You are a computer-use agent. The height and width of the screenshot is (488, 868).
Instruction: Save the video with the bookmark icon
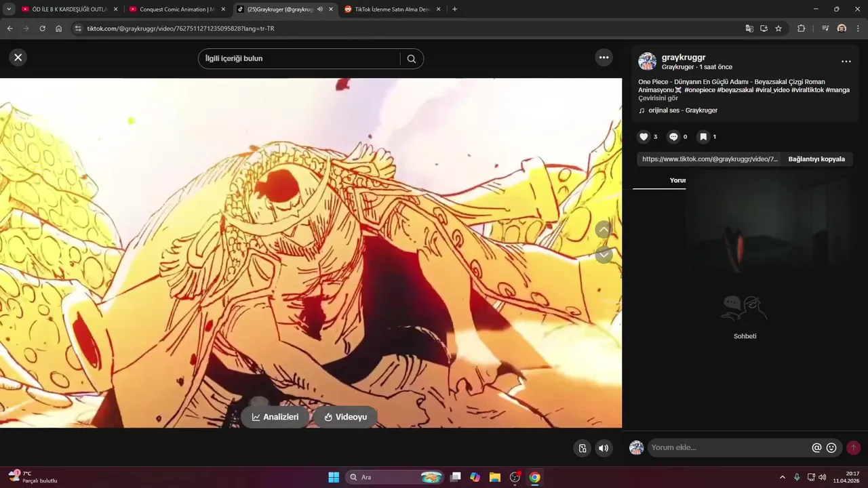point(703,137)
